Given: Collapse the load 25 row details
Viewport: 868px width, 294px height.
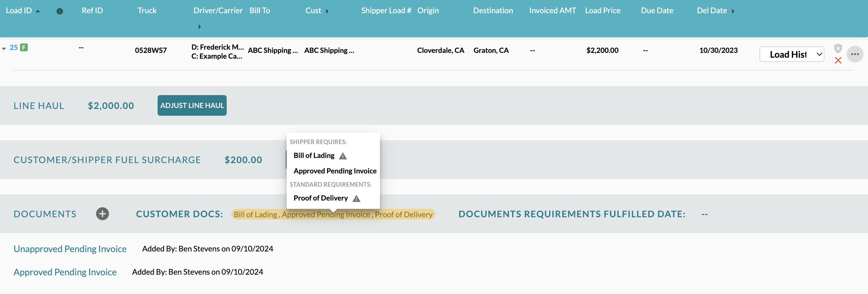Looking at the screenshot, I should (4, 49).
